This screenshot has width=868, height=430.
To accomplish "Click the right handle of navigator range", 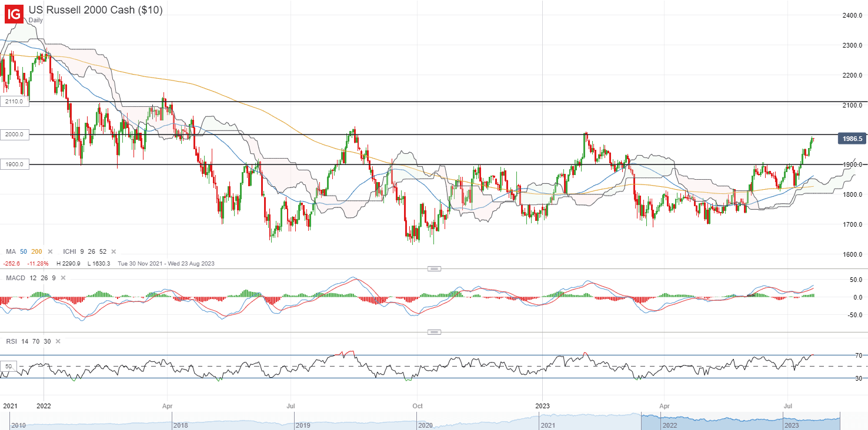I will (x=839, y=421).
